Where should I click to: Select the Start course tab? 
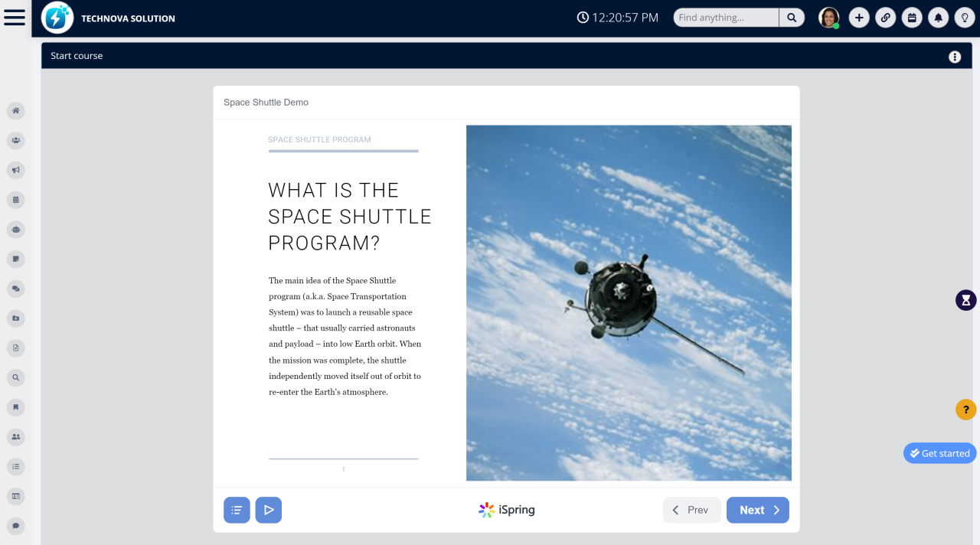pos(77,56)
